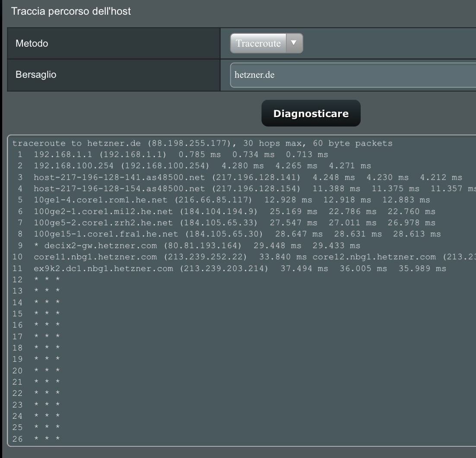The image size is (476, 458).
Task: Click hop 4 host-217-196-128-154.as48500.net
Action: pos(119,189)
